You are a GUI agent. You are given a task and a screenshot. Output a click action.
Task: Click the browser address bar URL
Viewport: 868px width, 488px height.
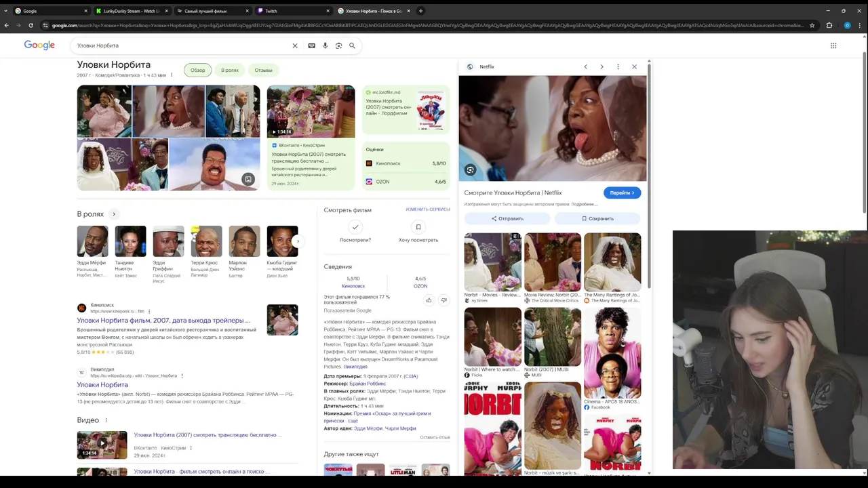[427, 25]
